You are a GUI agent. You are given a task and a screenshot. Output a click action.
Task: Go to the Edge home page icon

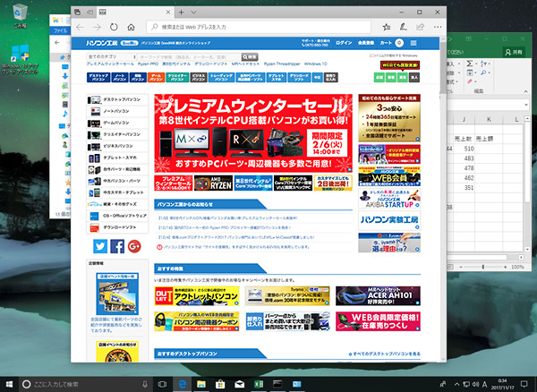pyautogui.click(x=131, y=27)
